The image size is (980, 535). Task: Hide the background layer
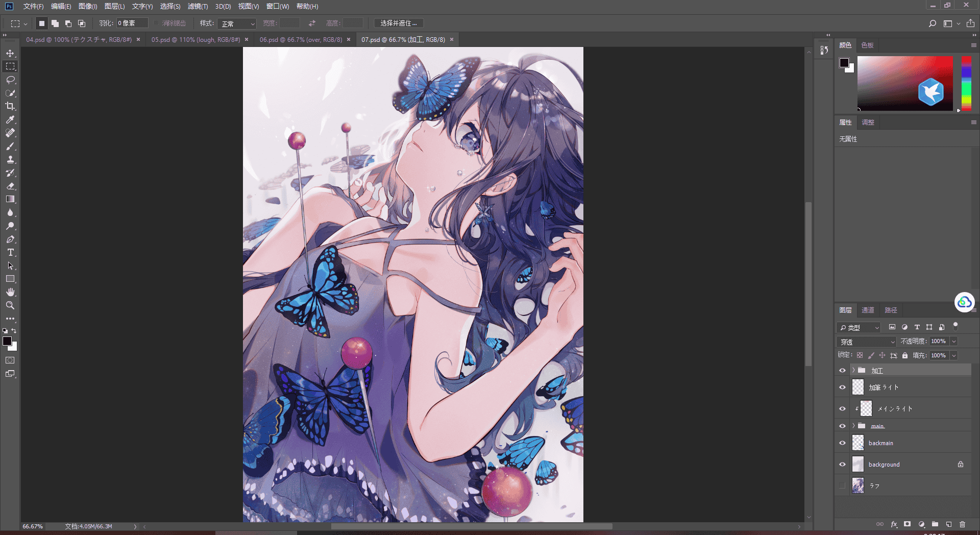(842, 465)
